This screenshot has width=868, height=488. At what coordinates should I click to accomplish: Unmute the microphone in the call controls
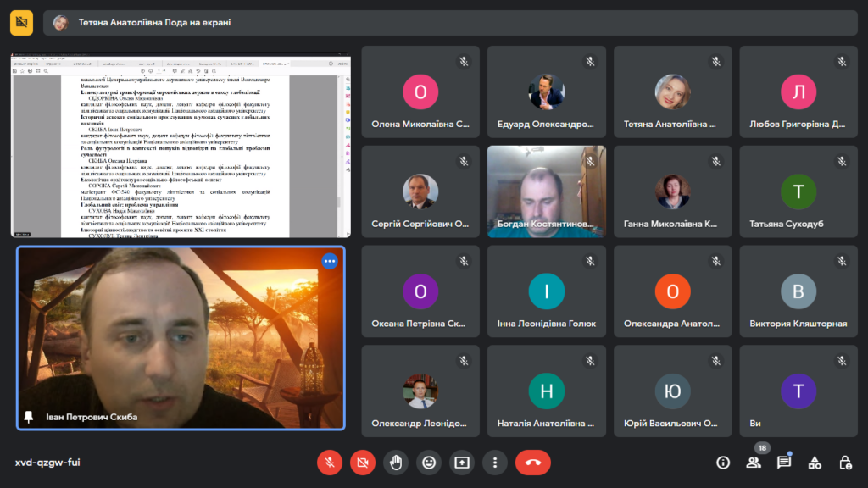coord(330,463)
